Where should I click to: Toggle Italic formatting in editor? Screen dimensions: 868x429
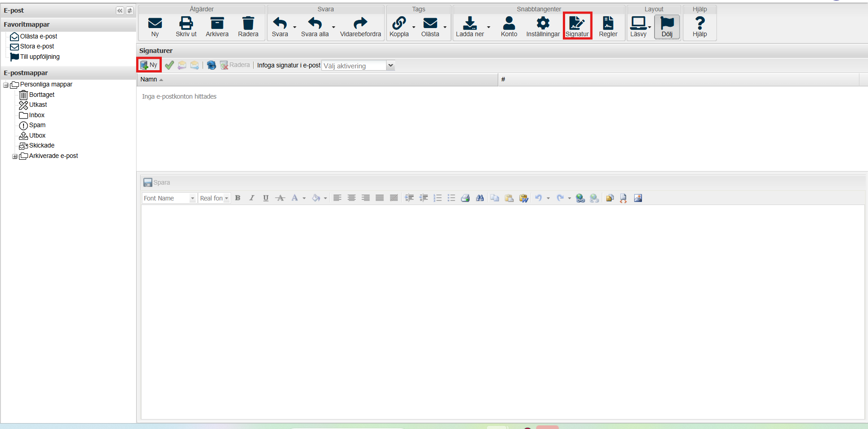pyautogui.click(x=252, y=198)
